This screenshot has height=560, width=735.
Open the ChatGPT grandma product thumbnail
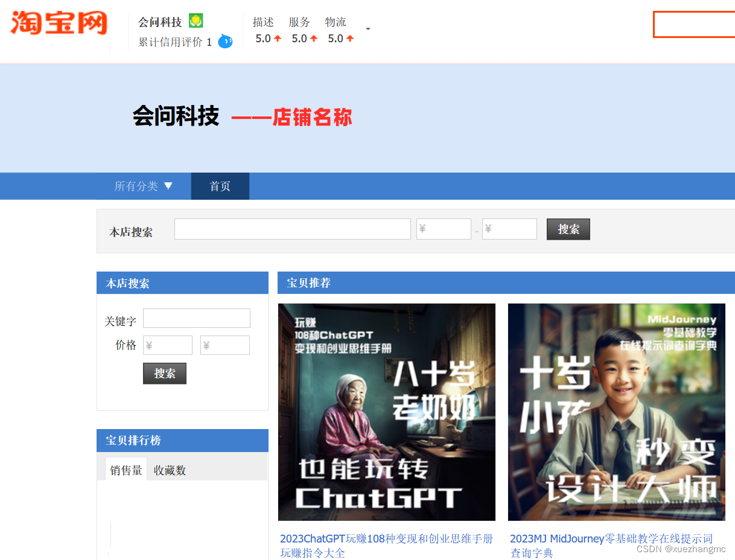(387, 412)
